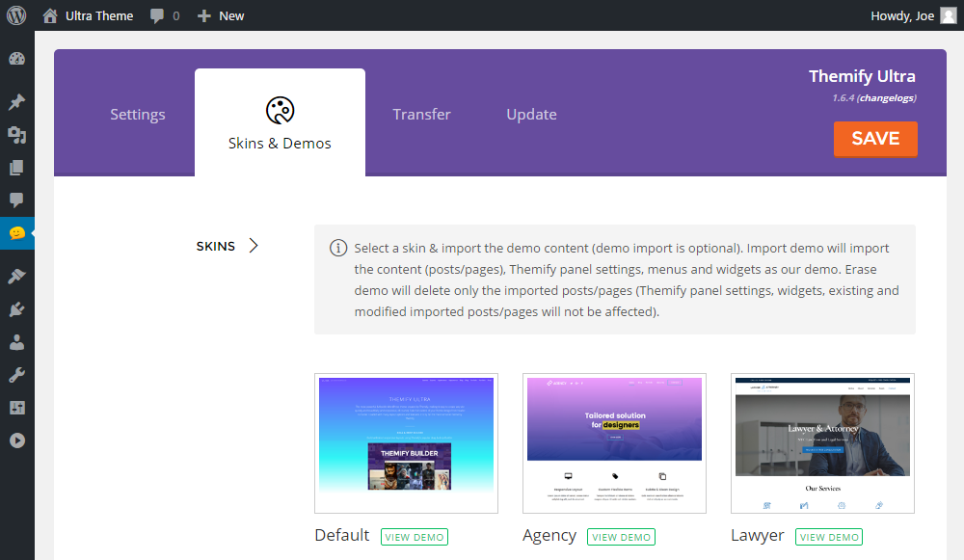Select the Skins & Demos tab
This screenshot has width=964, height=560.
click(280, 122)
